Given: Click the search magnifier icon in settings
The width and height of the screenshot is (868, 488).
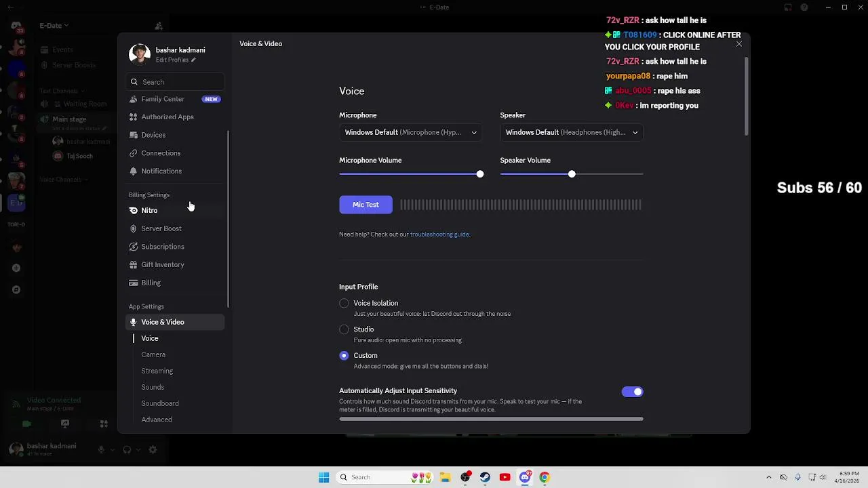Looking at the screenshot, I should pos(134,82).
